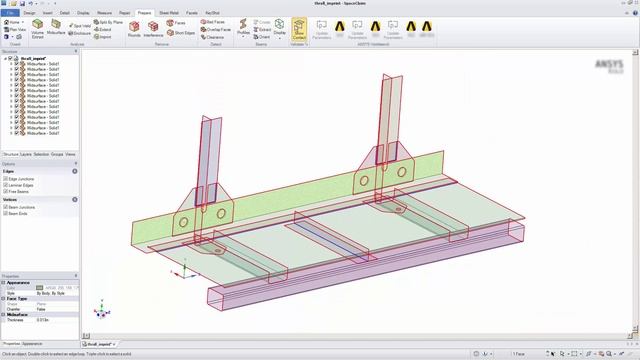Click the Clearance detect tool
Viewport: 640px width, 360px height.
click(212, 37)
